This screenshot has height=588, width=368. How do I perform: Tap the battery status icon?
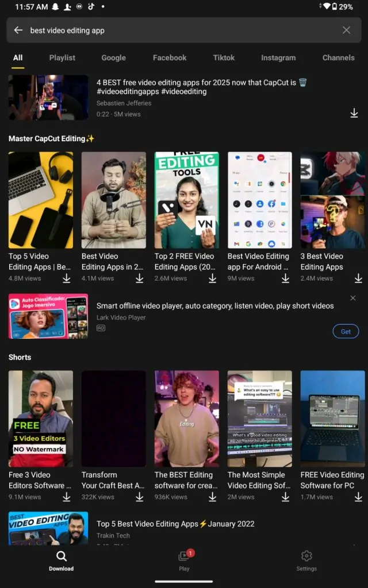[334, 7]
